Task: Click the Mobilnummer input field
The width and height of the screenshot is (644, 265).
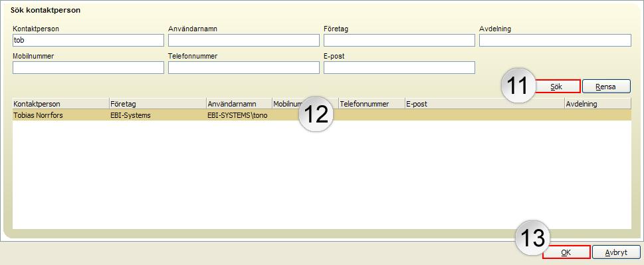Action: coord(88,67)
